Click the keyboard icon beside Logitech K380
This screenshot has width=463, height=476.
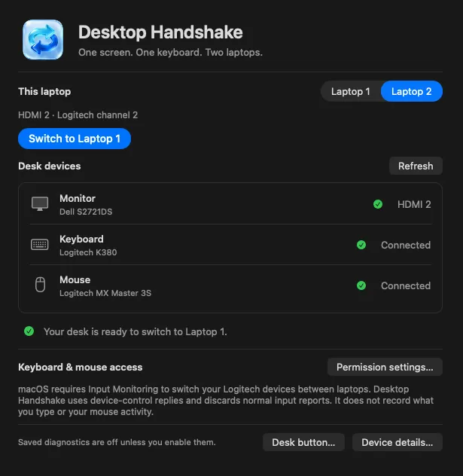pyautogui.click(x=40, y=244)
